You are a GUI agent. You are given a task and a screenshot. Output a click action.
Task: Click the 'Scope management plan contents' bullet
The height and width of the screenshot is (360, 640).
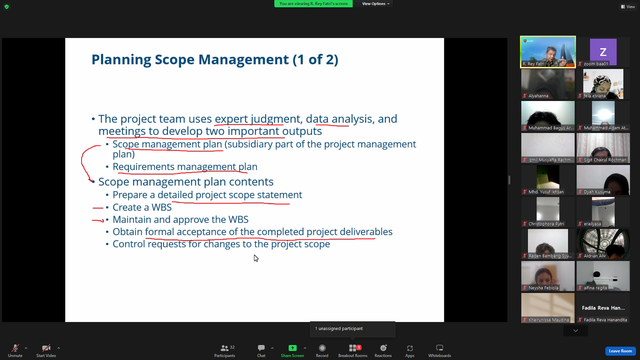(x=186, y=182)
